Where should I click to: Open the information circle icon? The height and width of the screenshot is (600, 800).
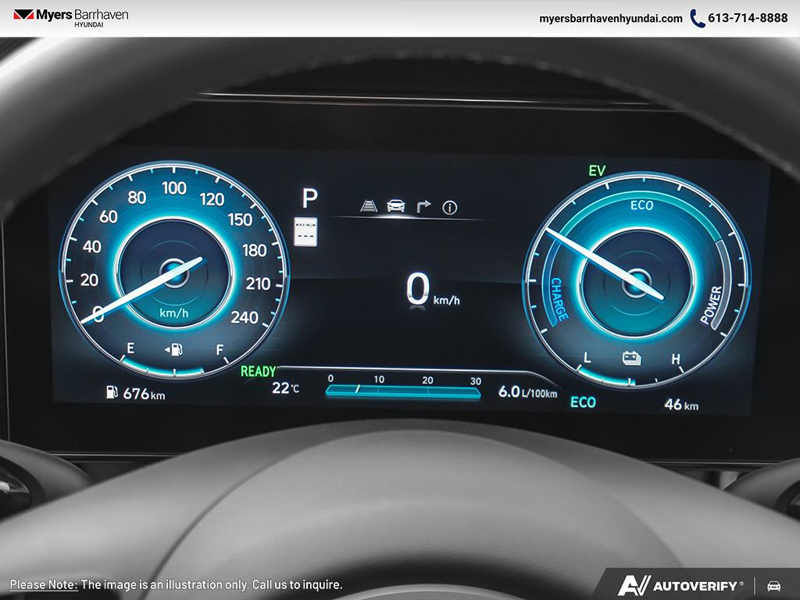click(450, 208)
